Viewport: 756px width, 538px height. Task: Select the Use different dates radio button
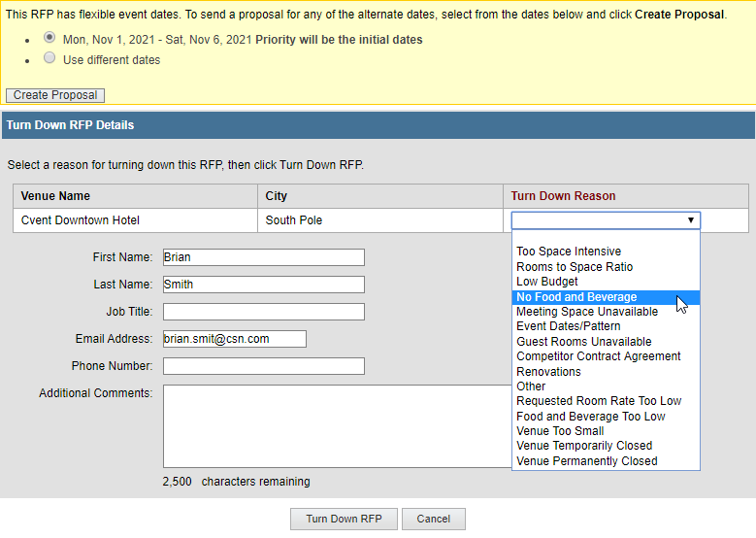pyautogui.click(x=49, y=58)
